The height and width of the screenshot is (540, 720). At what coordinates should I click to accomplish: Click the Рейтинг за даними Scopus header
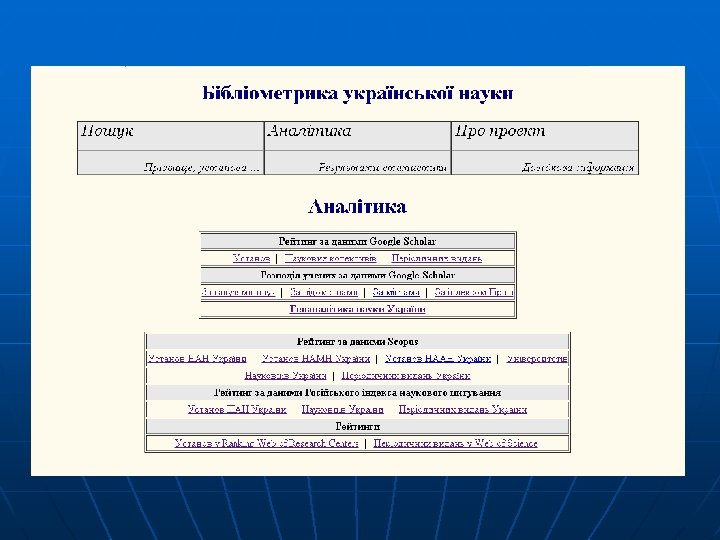pos(357,342)
